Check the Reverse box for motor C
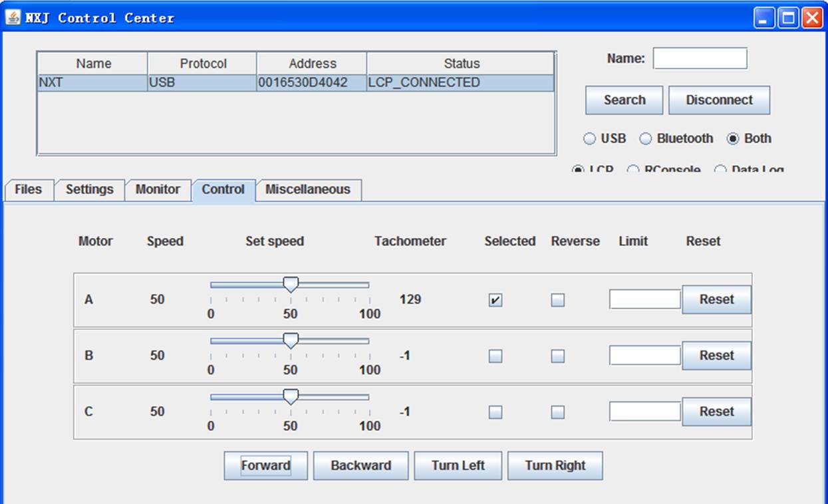 point(558,412)
